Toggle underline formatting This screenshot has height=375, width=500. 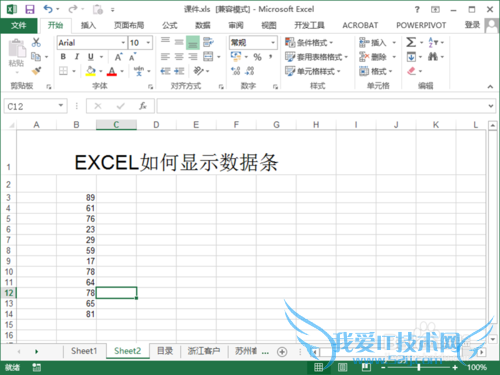pyautogui.click(x=91, y=57)
